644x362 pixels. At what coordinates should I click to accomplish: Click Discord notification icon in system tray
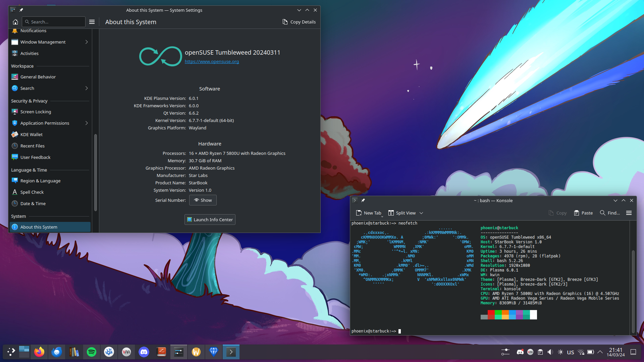(x=520, y=352)
